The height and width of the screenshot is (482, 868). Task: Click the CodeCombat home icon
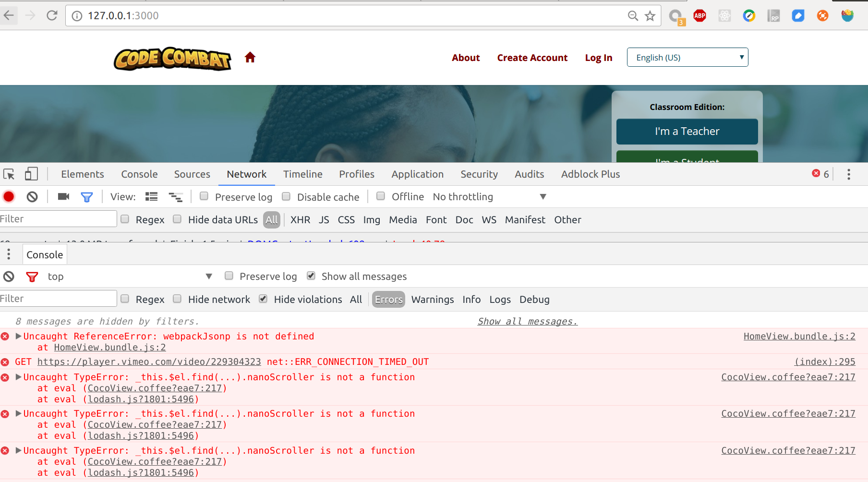tap(250, 57)
